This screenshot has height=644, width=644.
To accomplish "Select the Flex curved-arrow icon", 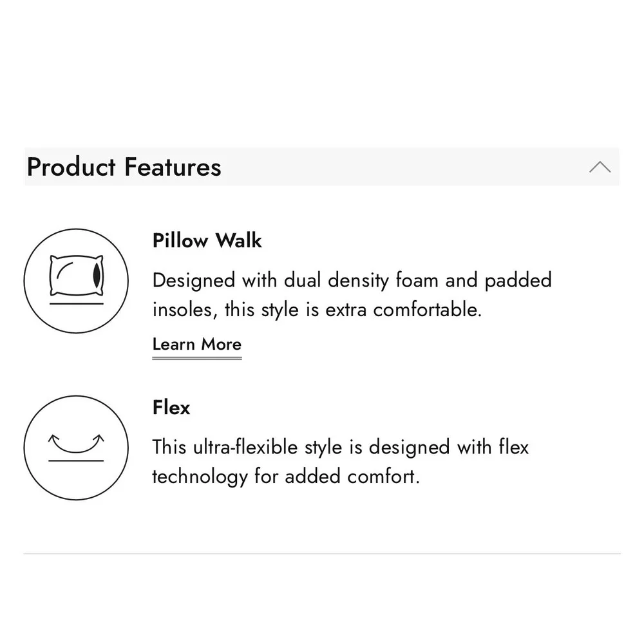I will pyautogui.click(x=76, y=448).
